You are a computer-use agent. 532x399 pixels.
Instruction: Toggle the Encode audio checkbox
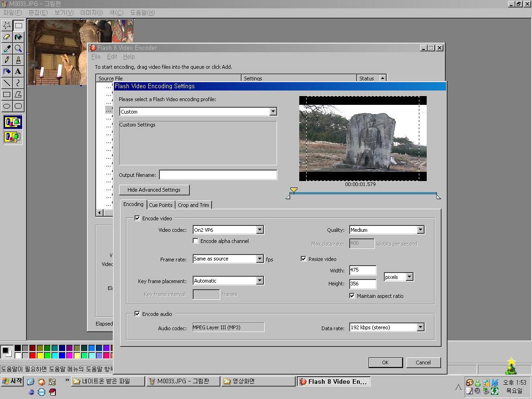(x=137, y=314)
